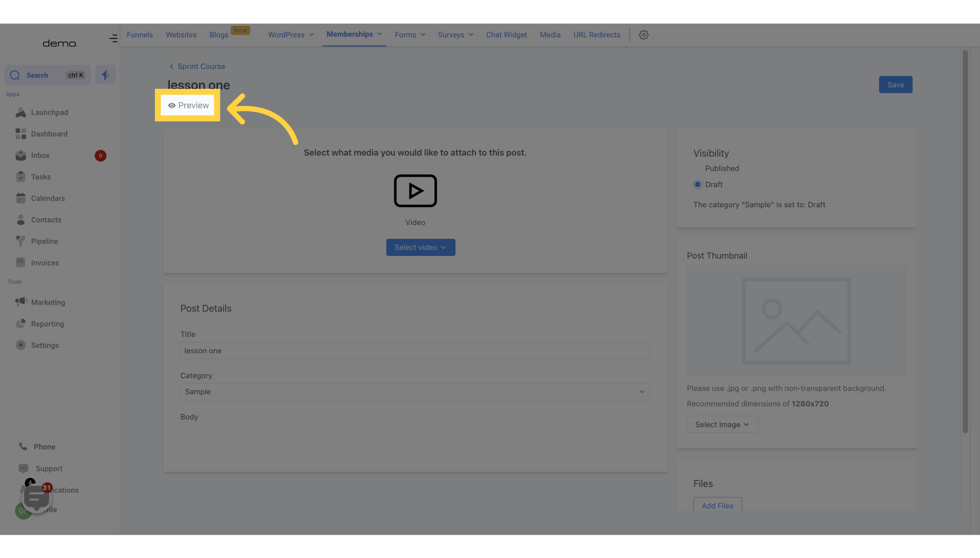Open the Select Image dropdown
This screenshot has width=980, height=558.
[x=722, y=424]
